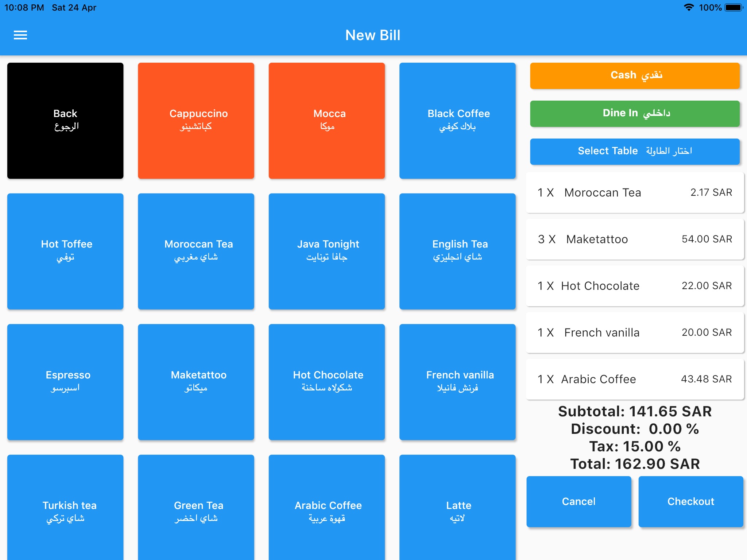Open Select Table dropdown
Viewport: 747px width, 560px height.
tap(635, 152)
